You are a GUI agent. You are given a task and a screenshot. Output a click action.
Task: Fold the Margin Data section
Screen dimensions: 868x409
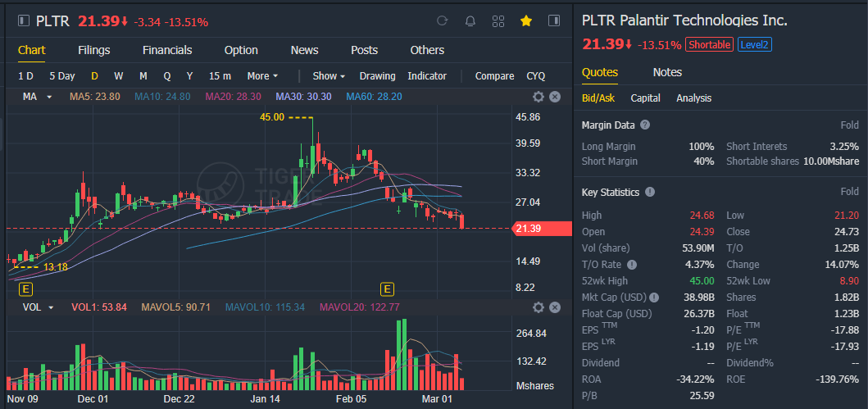[850, 125]
